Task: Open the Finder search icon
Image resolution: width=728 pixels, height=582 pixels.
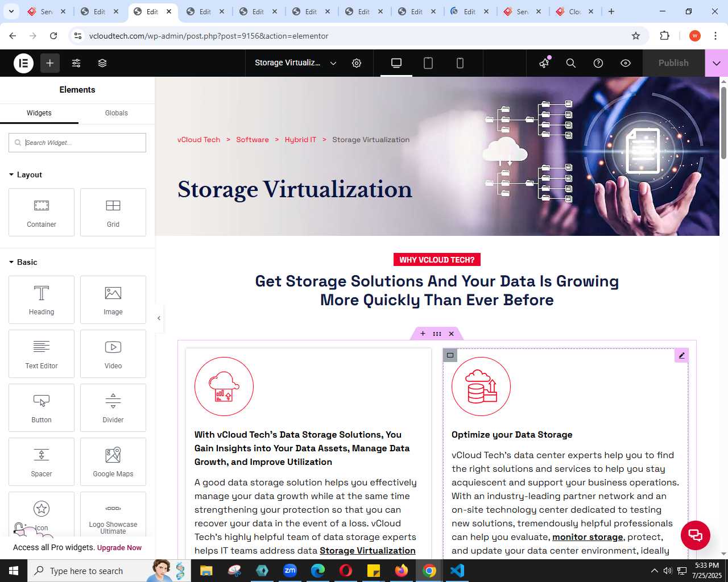Action: click(x=571, y=63)
